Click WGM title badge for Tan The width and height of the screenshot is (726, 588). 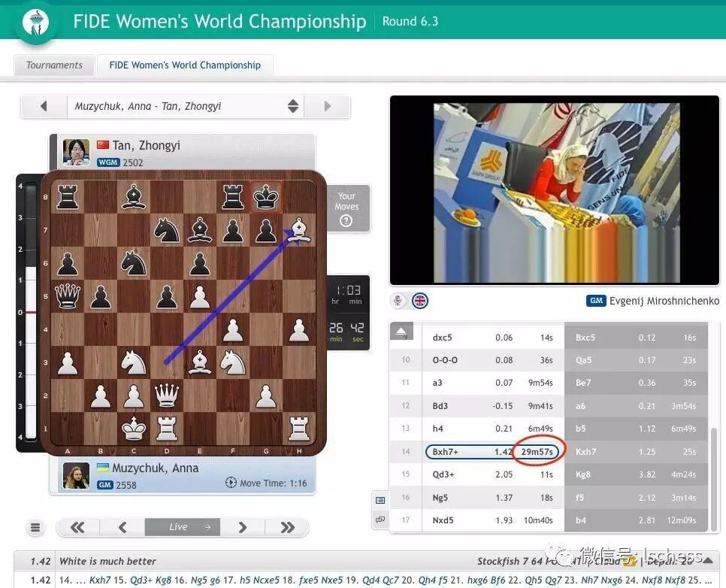coord(108,162)
